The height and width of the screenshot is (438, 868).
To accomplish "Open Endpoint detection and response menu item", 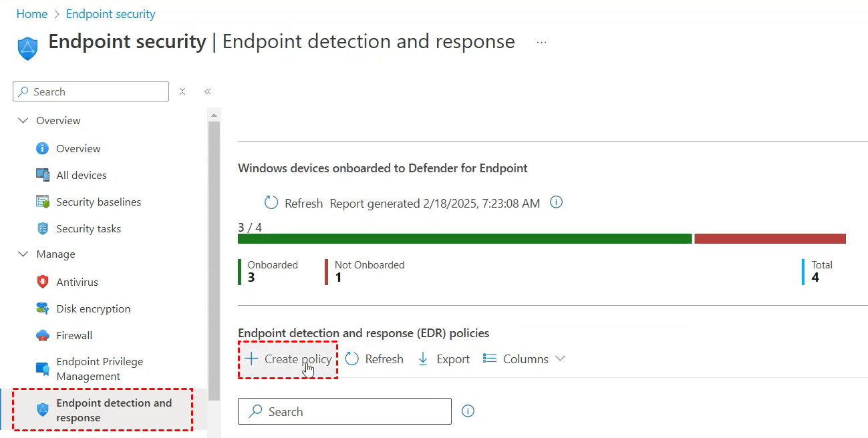I will tap(114, 411).
